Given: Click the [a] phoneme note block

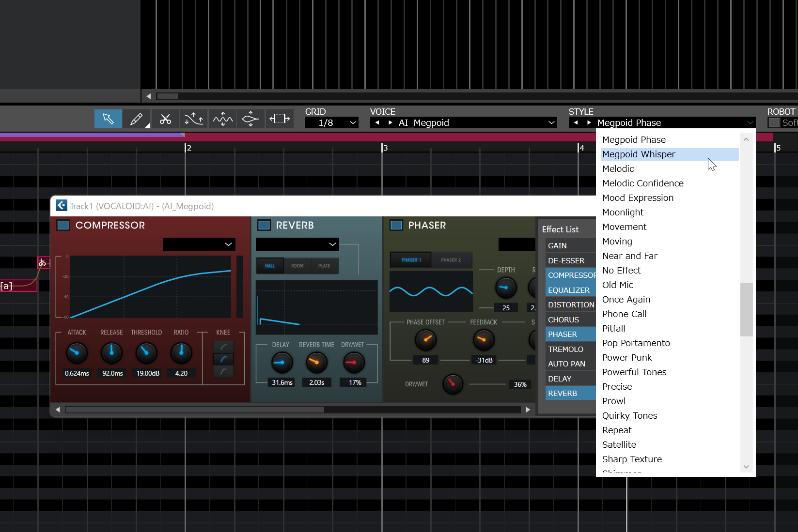Looking at the screenshot, I should (18, 286).
